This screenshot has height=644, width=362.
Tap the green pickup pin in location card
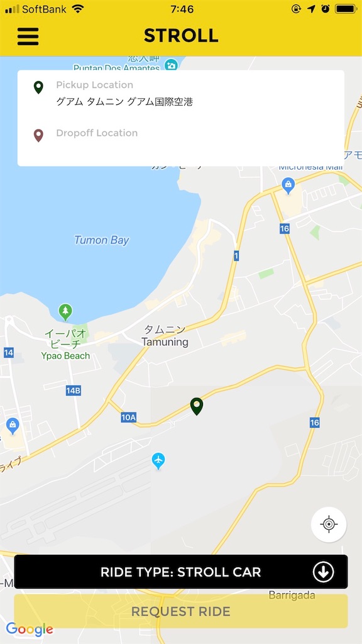coord(38,87)
